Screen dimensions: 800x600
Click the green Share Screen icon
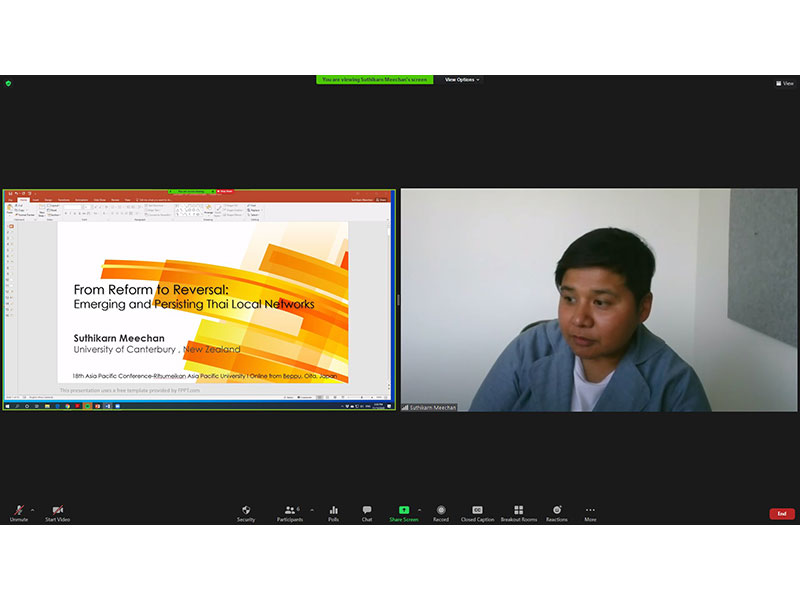point(404,510)
